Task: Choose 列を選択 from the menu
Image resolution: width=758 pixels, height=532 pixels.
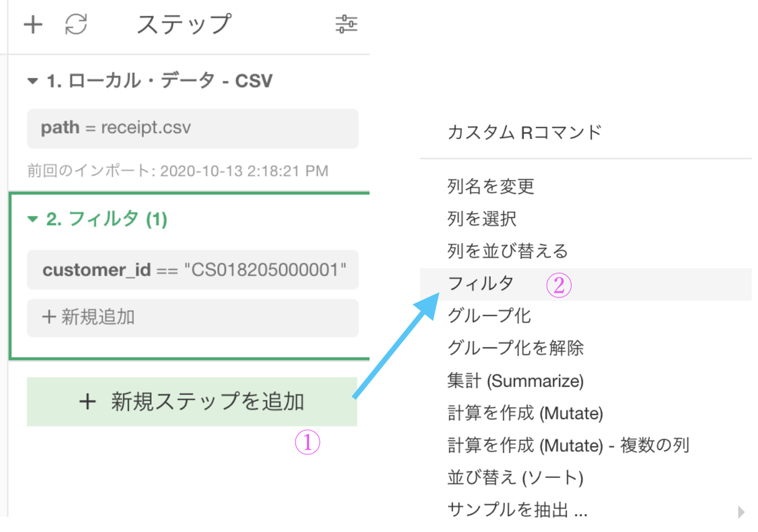Action: (x=482, y=219)
